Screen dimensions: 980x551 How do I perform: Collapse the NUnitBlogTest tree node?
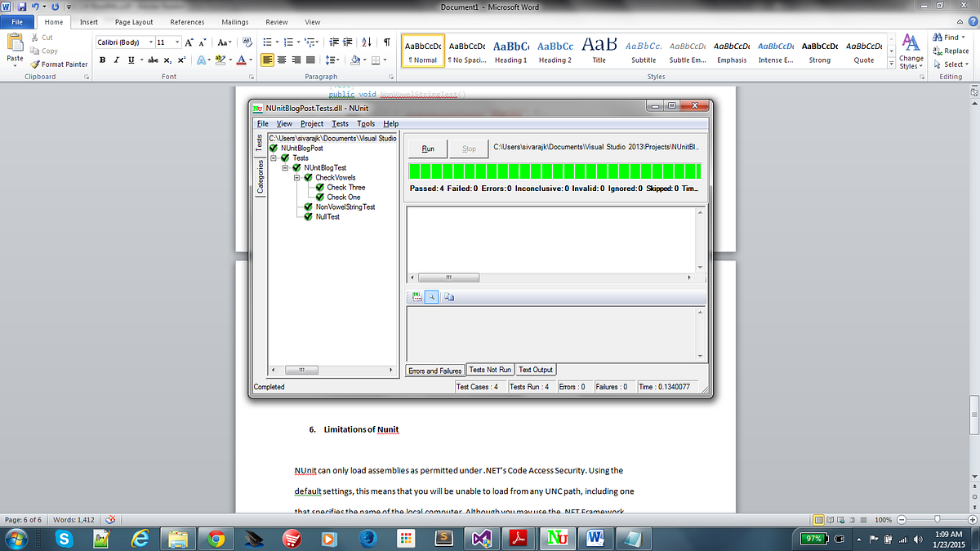[x=286, y=168]
